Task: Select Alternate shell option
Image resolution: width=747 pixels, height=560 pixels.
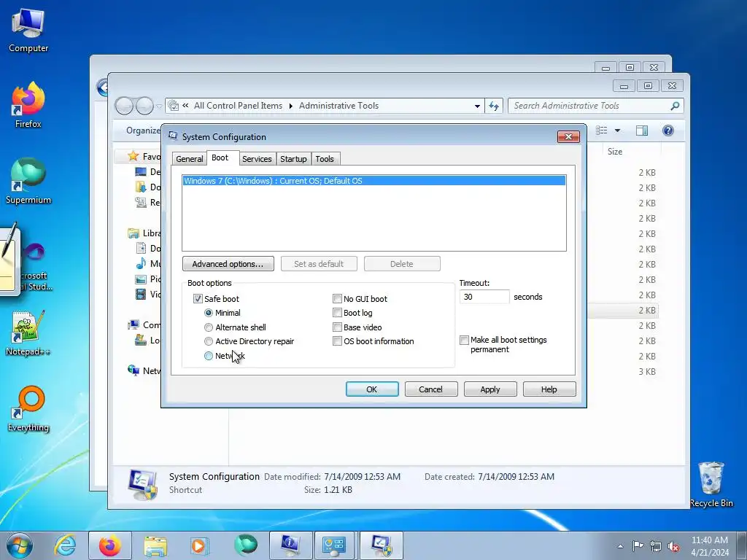Action: click(208, 327)
